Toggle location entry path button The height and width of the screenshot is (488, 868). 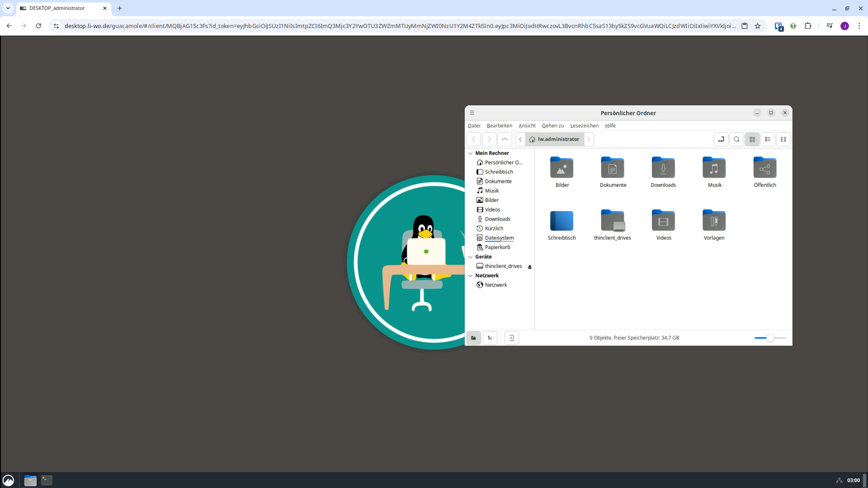coord(721,139)
